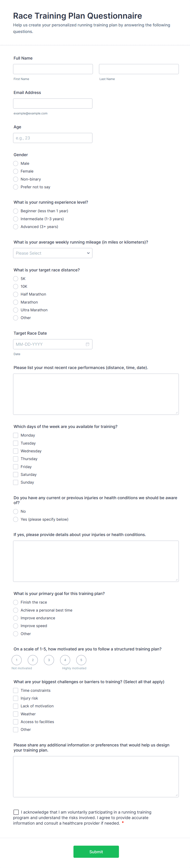Click the green Submit button

[96, 851]
